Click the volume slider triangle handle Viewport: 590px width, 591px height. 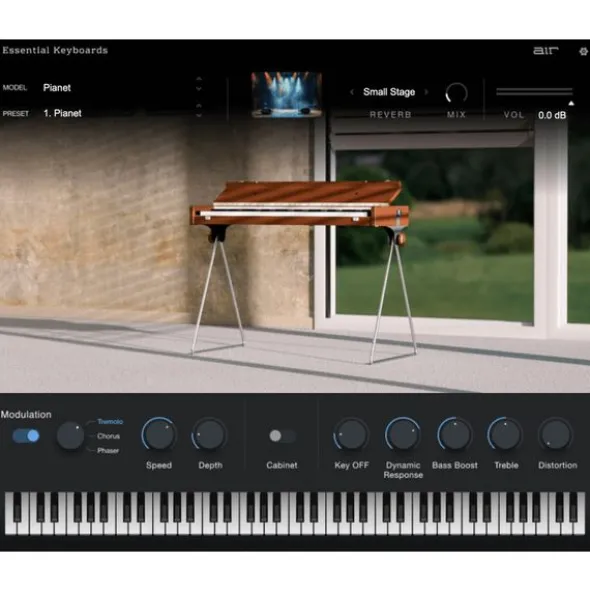571,103
